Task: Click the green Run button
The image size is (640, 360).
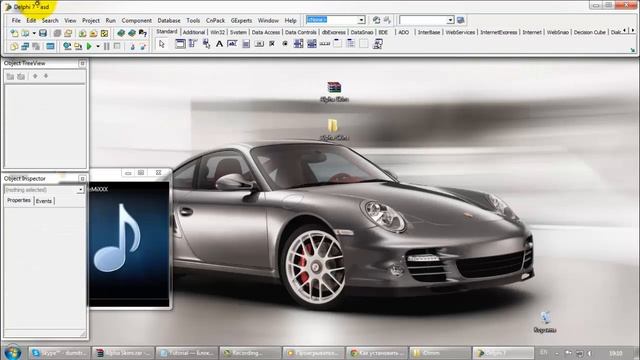Action: tap(89, 46)
